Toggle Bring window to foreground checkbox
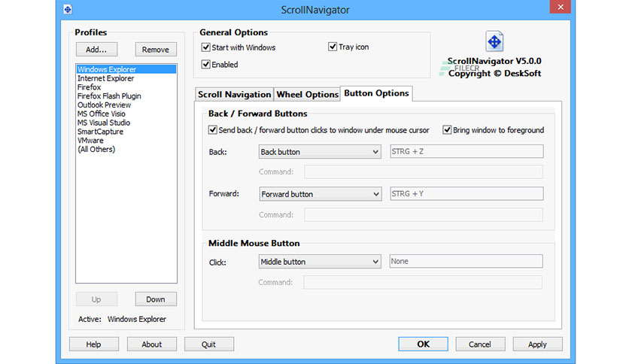The height and width of the screenshot is (364, 629). coord(447,130)
